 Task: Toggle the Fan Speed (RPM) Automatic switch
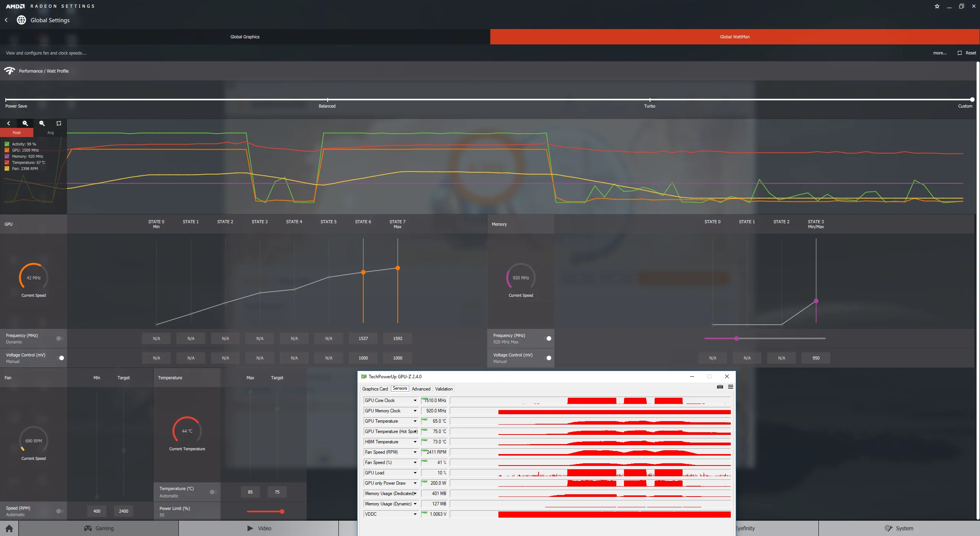point(59,511)
